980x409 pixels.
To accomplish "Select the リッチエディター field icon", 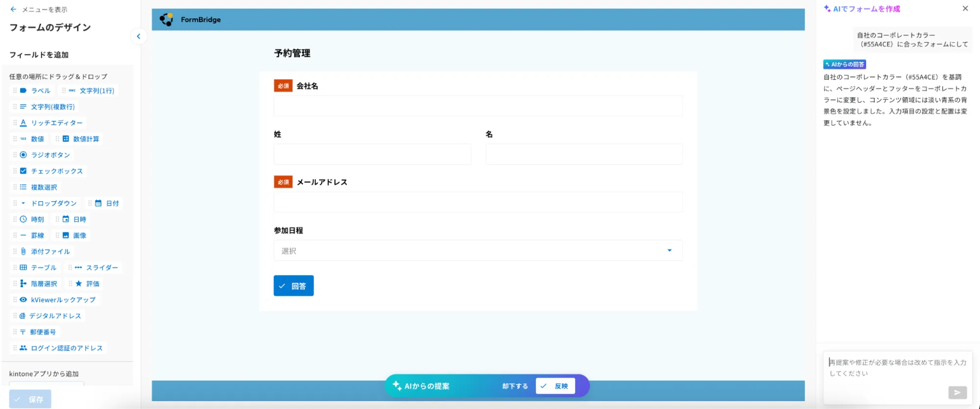I will click(x=23, y=123).
